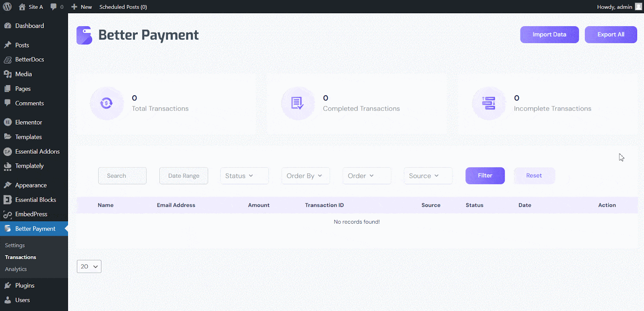644x311 pixels.
Task: Click the Elementor sidebar icon
Action: 8,122
